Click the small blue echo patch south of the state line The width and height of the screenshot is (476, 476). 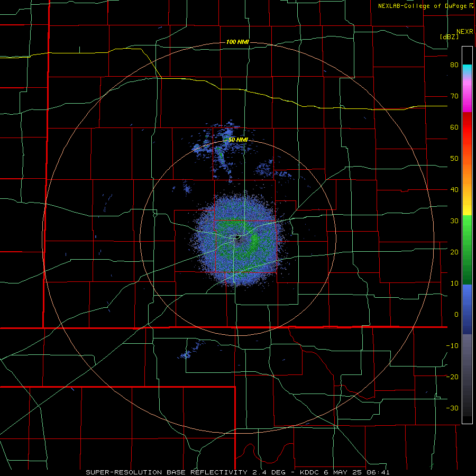(190, 351)
